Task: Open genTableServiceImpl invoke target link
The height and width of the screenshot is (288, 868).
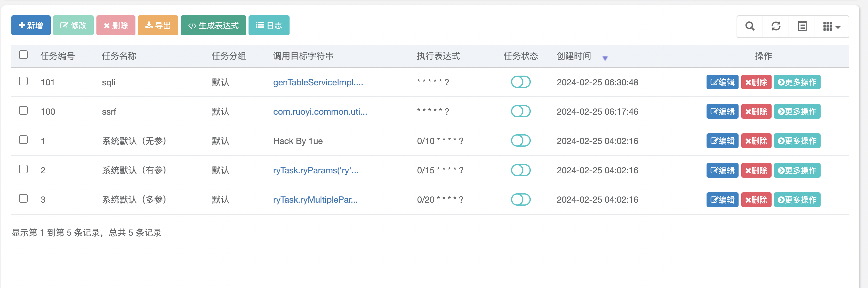Action: 318,82
